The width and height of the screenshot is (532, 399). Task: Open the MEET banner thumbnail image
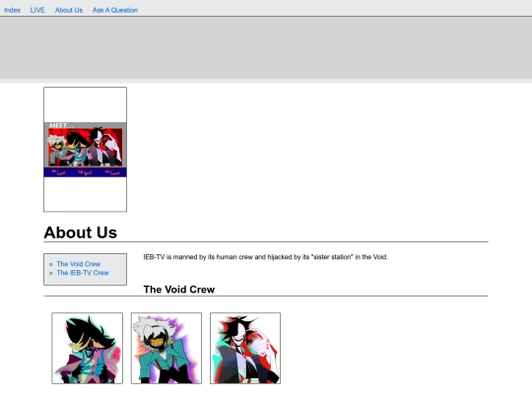tap(85, 150)
